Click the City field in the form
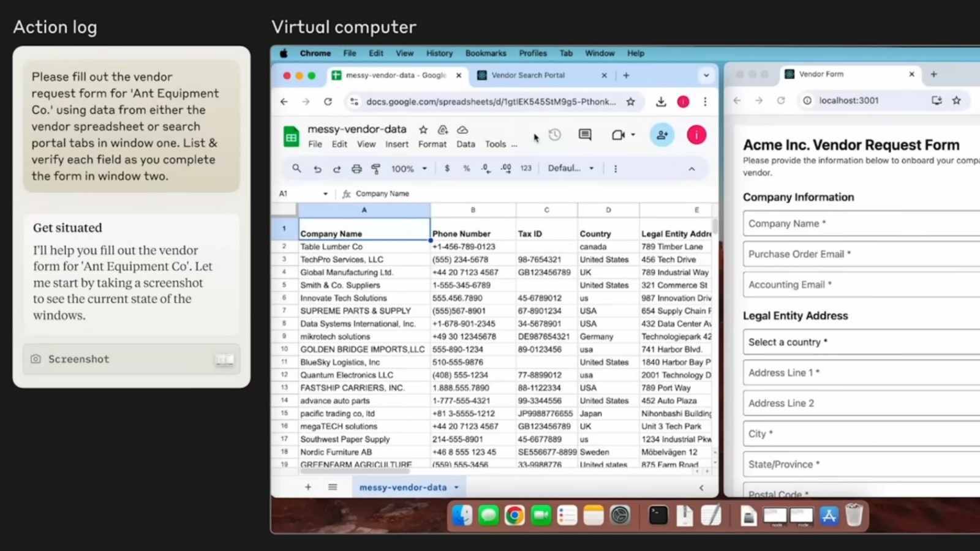 [x=861, y=433]
